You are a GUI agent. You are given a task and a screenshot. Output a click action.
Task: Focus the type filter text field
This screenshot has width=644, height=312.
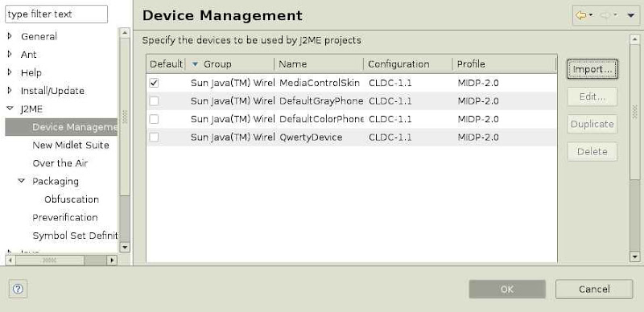coord(56,14)
